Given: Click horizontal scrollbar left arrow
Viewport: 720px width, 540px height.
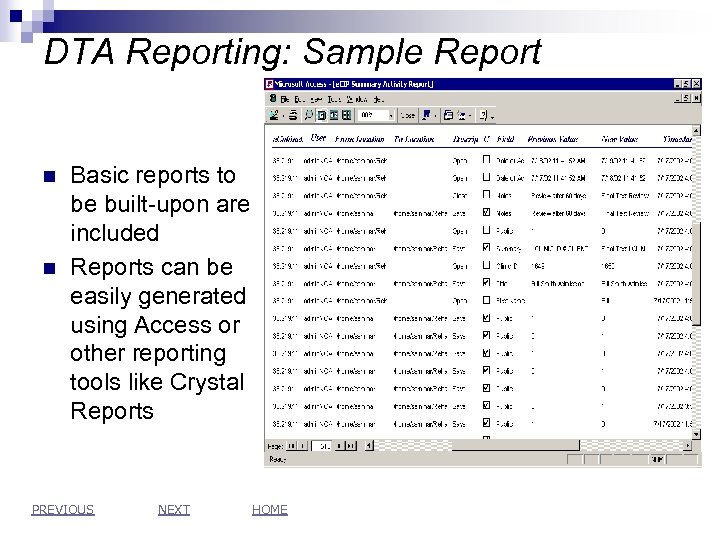Looking at the screenshot, I should pos(369,445).
